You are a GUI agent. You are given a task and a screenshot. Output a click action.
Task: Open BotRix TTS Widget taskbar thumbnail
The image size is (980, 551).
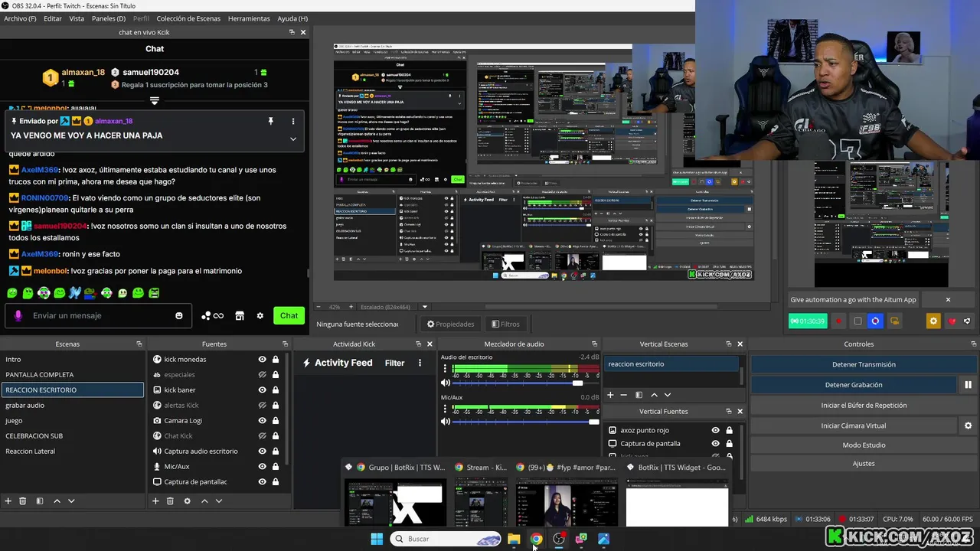point(677,494)
